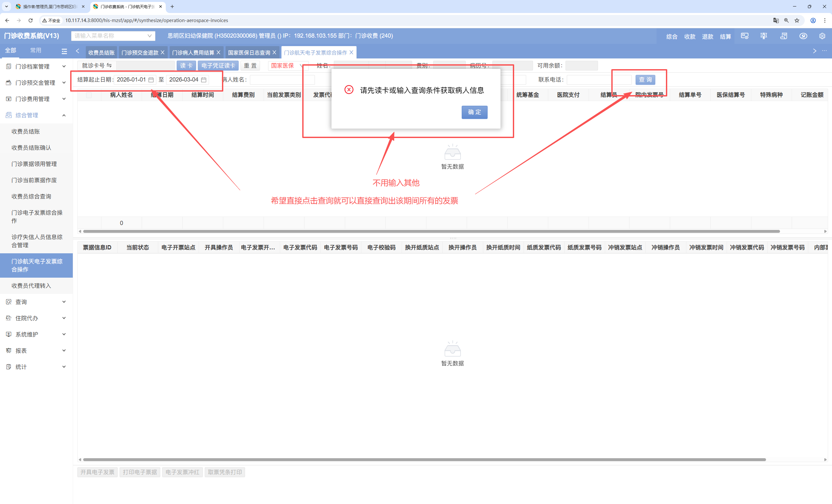This screenshot has height=504, width=832.
Task: Open the 请输入菜单名称 dropdown
Action: click(x=113, y=36)
